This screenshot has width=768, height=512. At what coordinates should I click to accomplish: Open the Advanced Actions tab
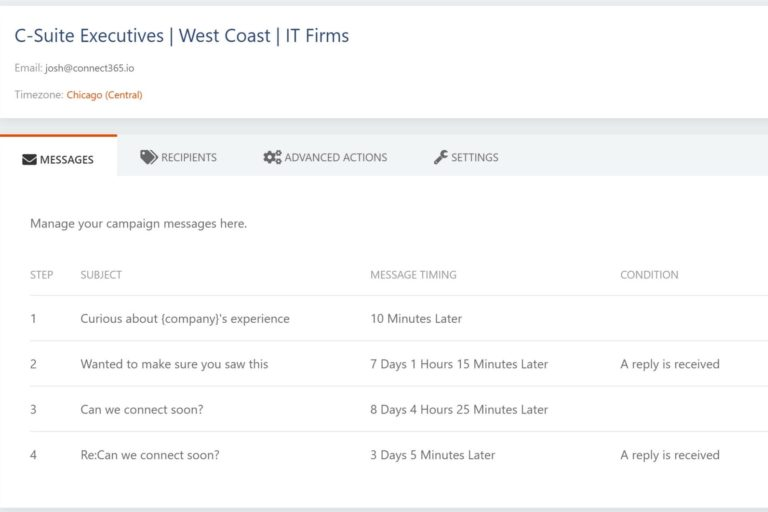(335, 157)
